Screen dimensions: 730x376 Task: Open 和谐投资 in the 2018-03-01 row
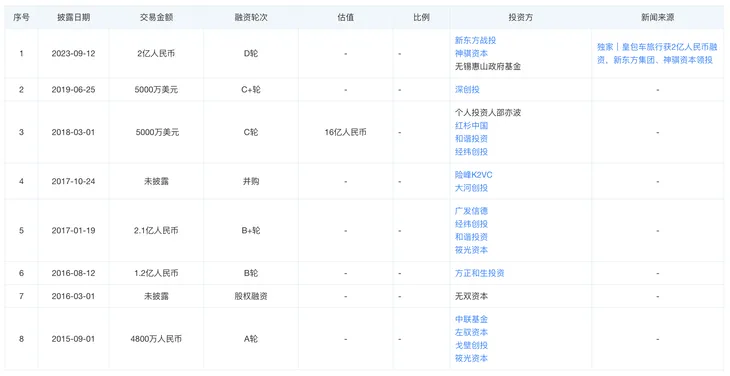(471, 139)
